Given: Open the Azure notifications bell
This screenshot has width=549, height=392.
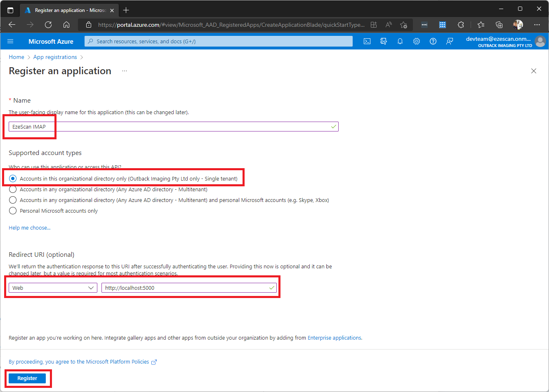Looking at the screenshot, I should click(x=400, y=41).
